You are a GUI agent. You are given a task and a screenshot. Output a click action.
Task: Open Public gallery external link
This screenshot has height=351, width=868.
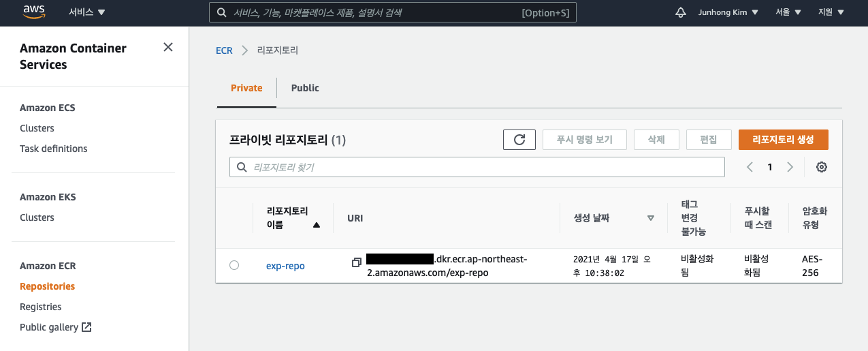tap(56, 327)
